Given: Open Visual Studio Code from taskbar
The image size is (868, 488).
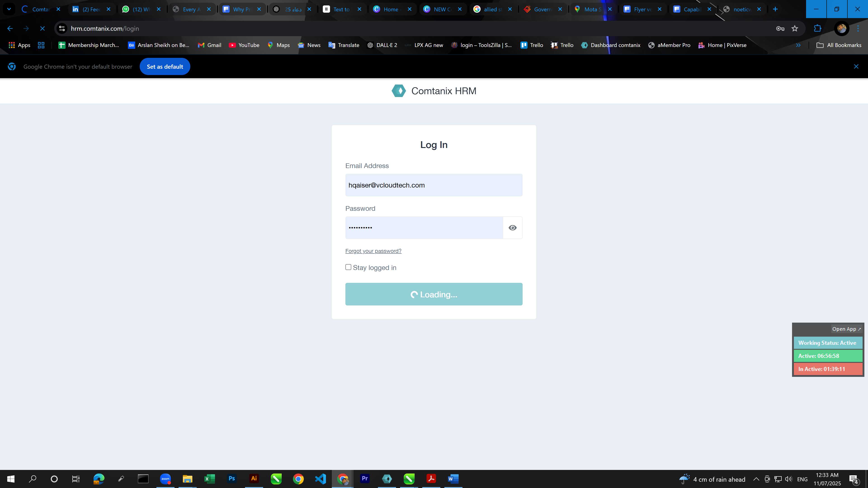Looking at the screenshot, I should tap(321, 479).
